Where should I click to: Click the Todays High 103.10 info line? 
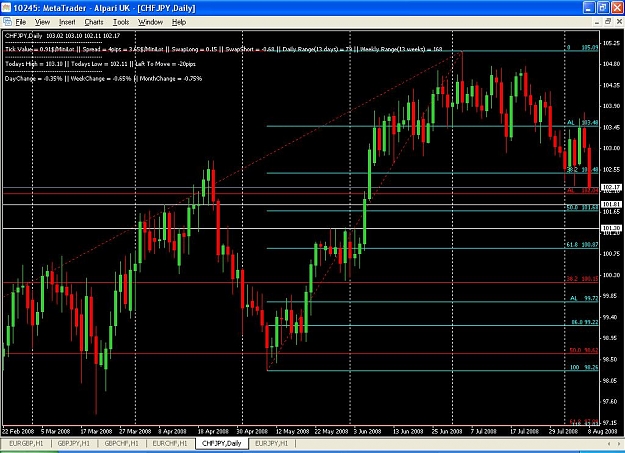(100, 64)
